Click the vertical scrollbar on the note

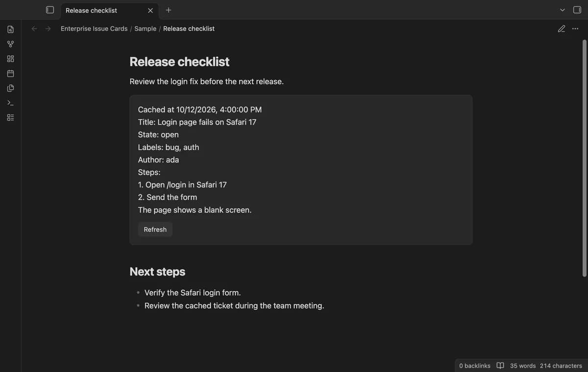(584, 158)
